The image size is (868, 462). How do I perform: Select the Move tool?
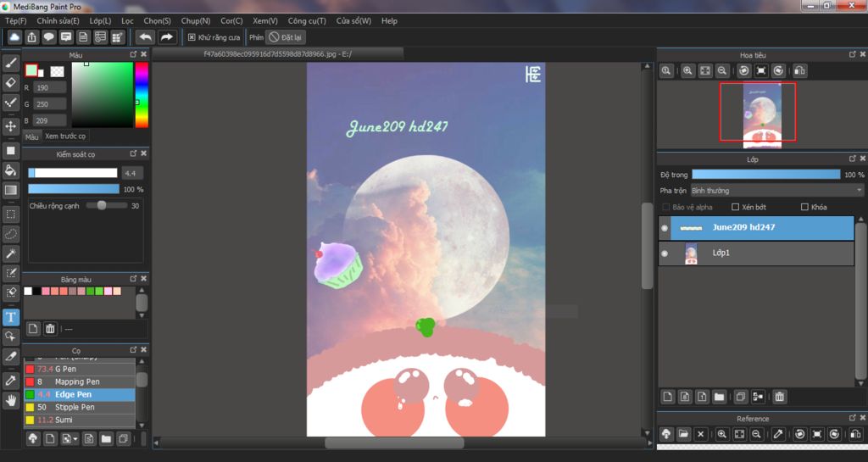pos(10,126)
